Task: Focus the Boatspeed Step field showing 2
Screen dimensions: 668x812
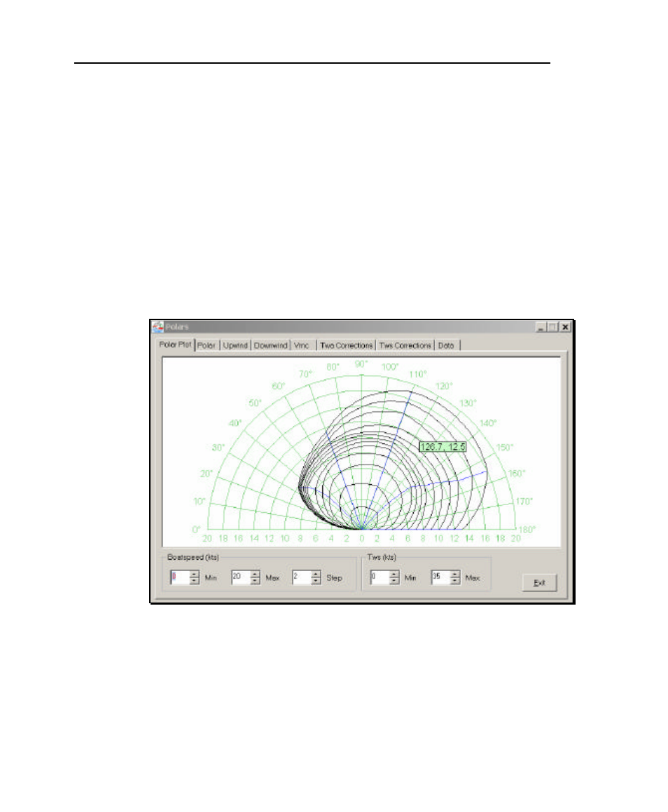Action: coord(302,577)
